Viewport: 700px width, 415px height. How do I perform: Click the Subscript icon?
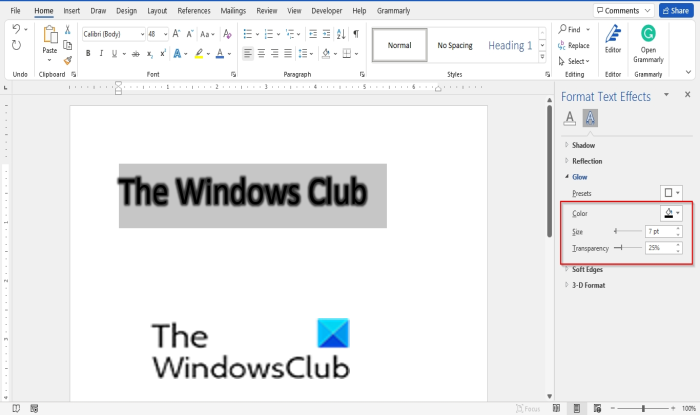(x=150, y=54)
